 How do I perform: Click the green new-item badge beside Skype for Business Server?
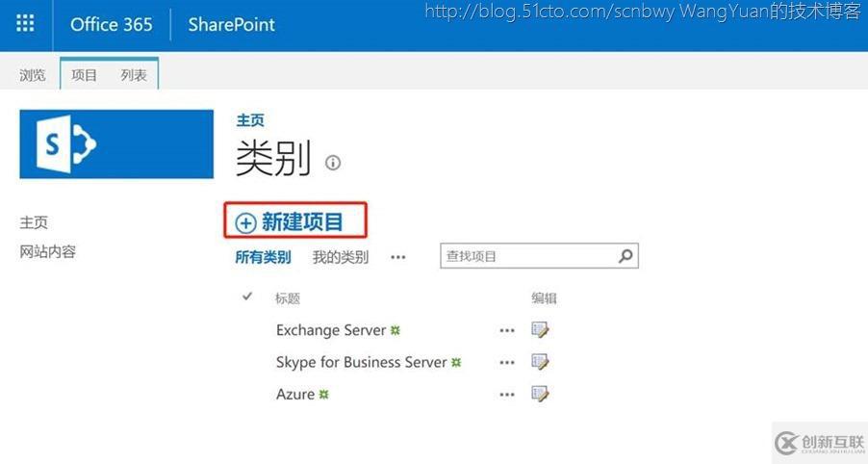pyautogui.click(x=455, y=363)
